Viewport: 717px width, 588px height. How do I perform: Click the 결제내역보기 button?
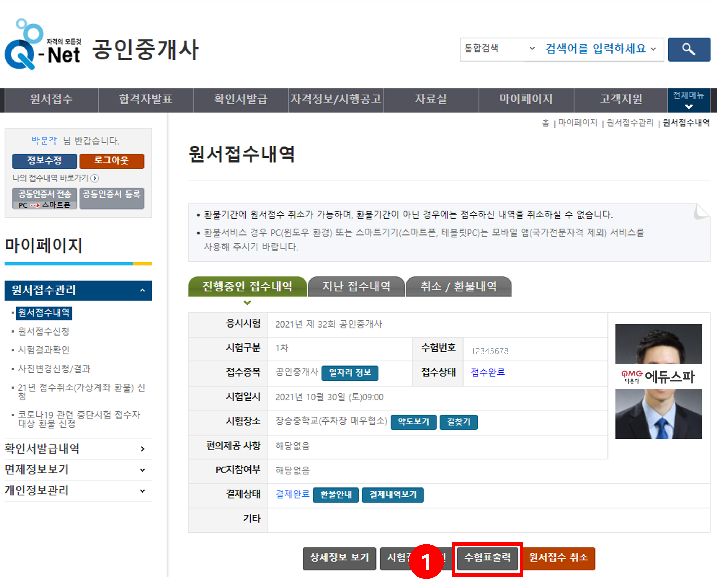pyautogui.click(x=393, y=495)
